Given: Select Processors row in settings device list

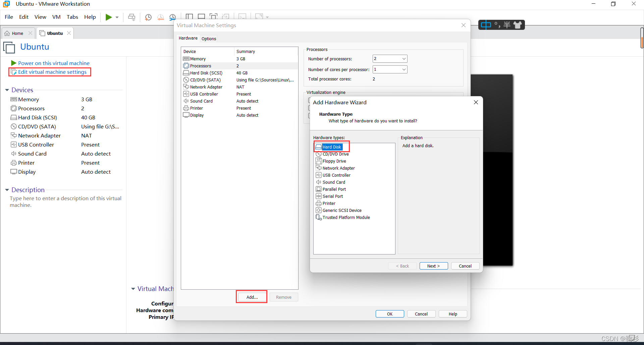Looking at the screenshot, I should pyautogui.click(x=239, y=66).
